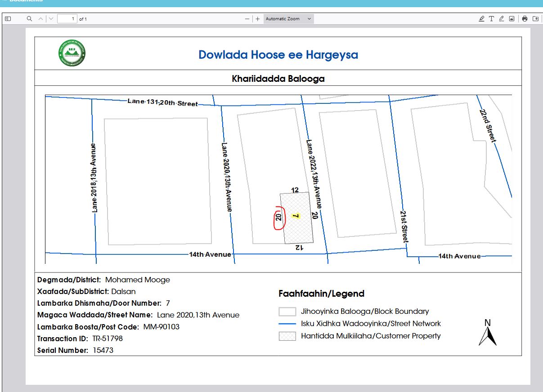Click the 'Magaca Waddada/Street Name' label

95,315
